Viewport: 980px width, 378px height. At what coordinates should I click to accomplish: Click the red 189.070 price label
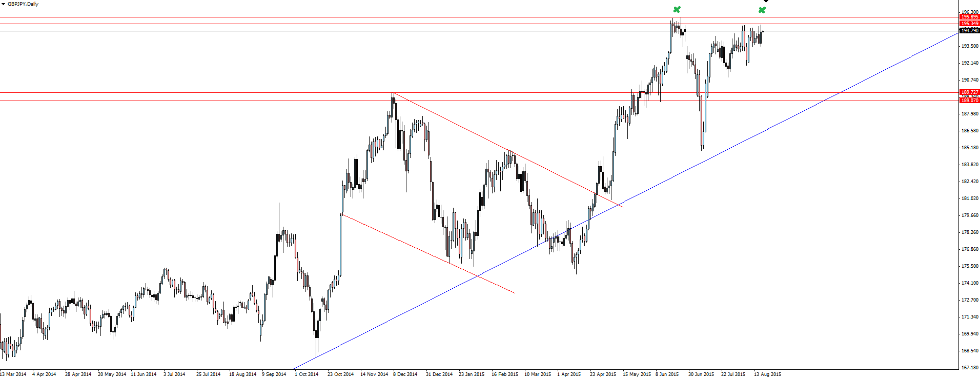(969, 101)
